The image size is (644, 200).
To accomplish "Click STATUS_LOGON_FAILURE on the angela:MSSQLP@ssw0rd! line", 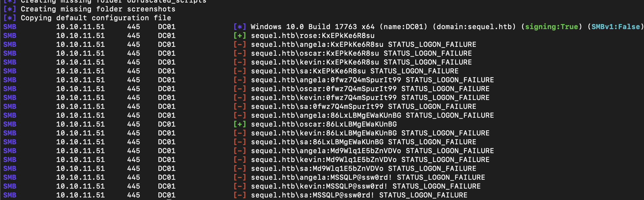I will (x=441, y=178).
